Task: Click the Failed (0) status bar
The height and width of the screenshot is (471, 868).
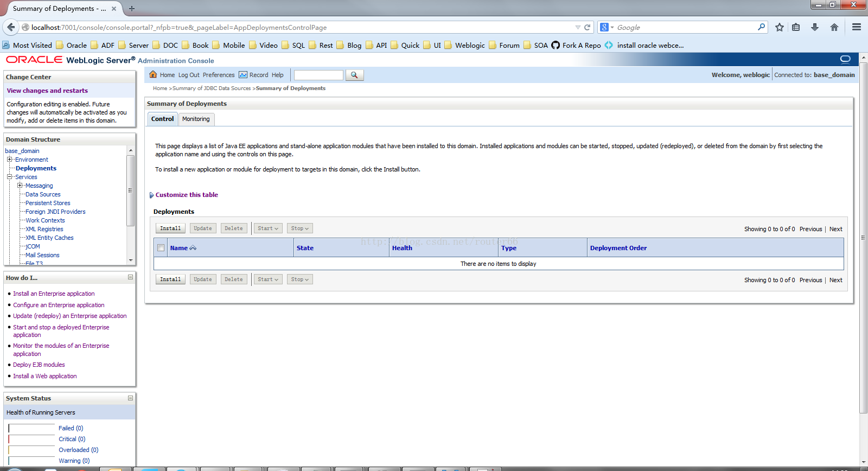Action: click(x=32, y=428)
